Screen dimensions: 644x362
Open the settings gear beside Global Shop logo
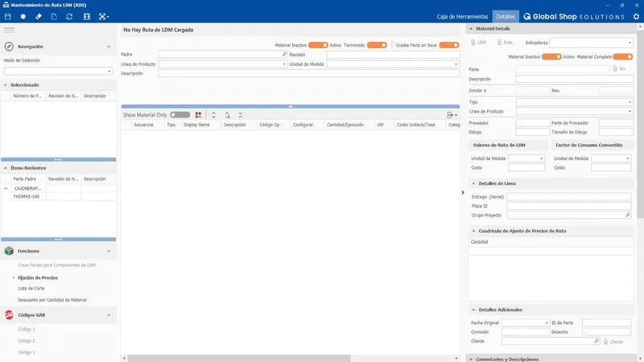(x=636, y=16)
